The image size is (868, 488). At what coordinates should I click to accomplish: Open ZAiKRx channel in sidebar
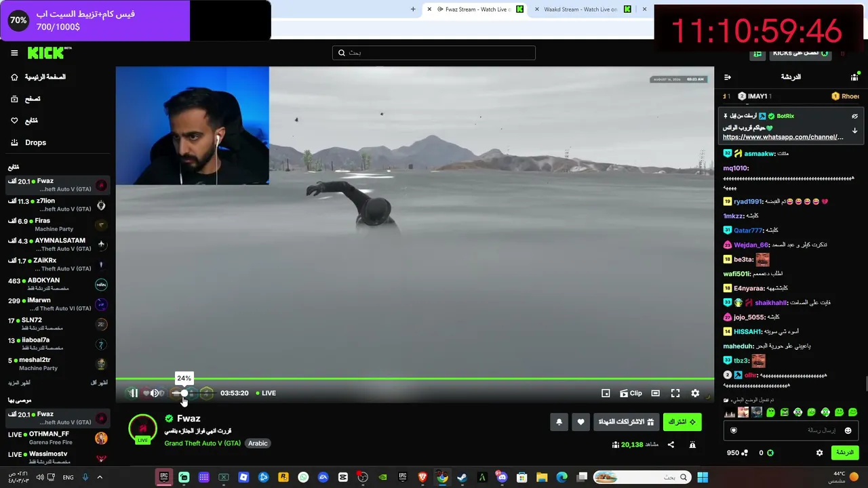tap(58, 264)
